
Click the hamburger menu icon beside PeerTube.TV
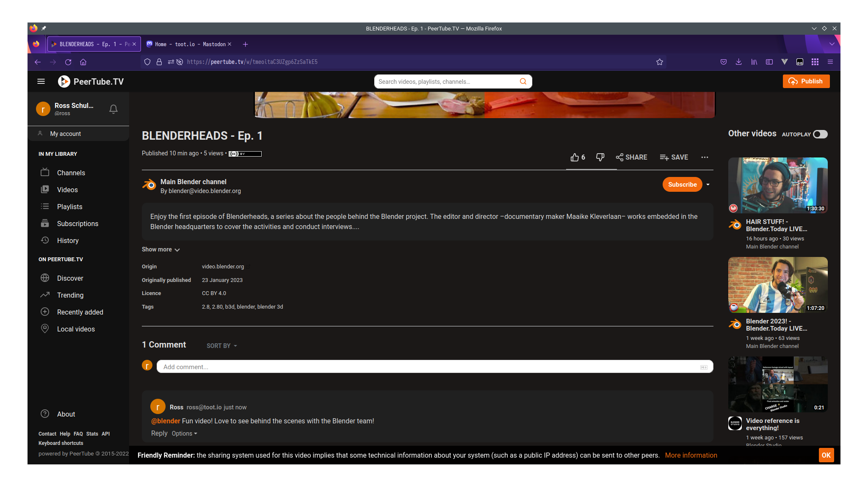point(41,82)
